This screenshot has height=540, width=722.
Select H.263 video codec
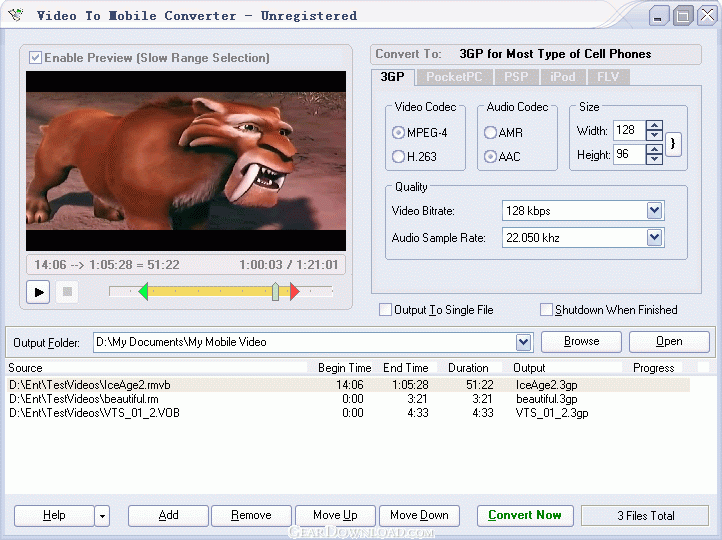(x=398, y=157)
